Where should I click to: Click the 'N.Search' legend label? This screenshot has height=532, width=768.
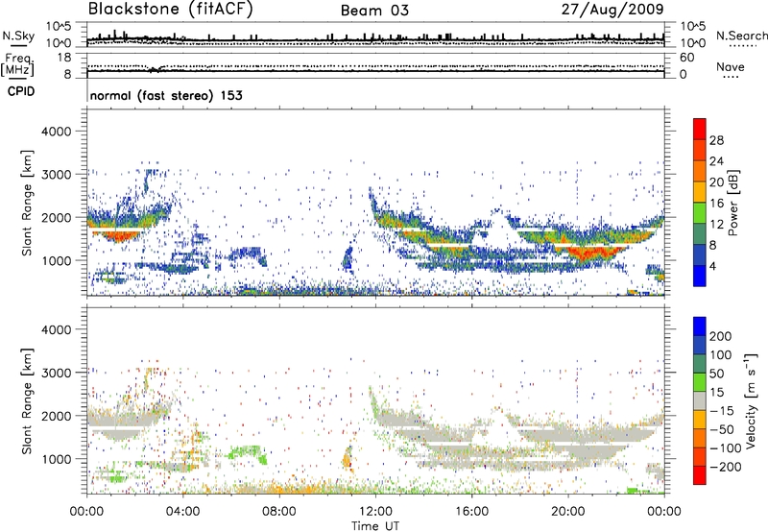point(741,36)
